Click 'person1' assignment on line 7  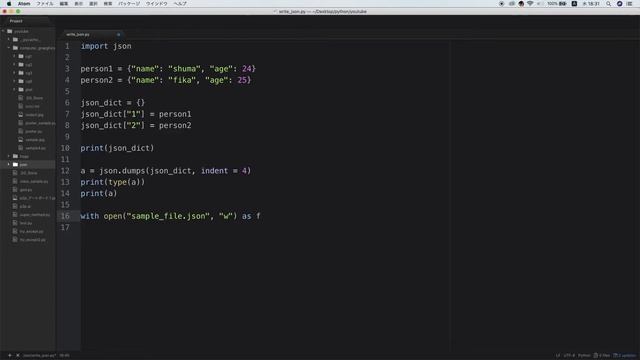(x=175, y=114)
